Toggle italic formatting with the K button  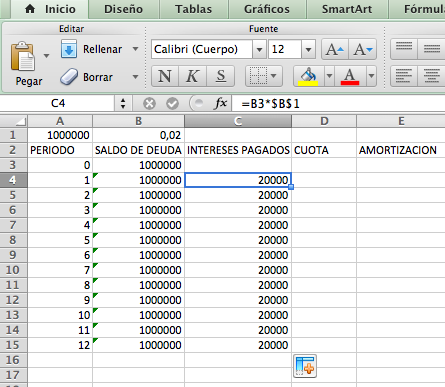(x=193, y=76)
